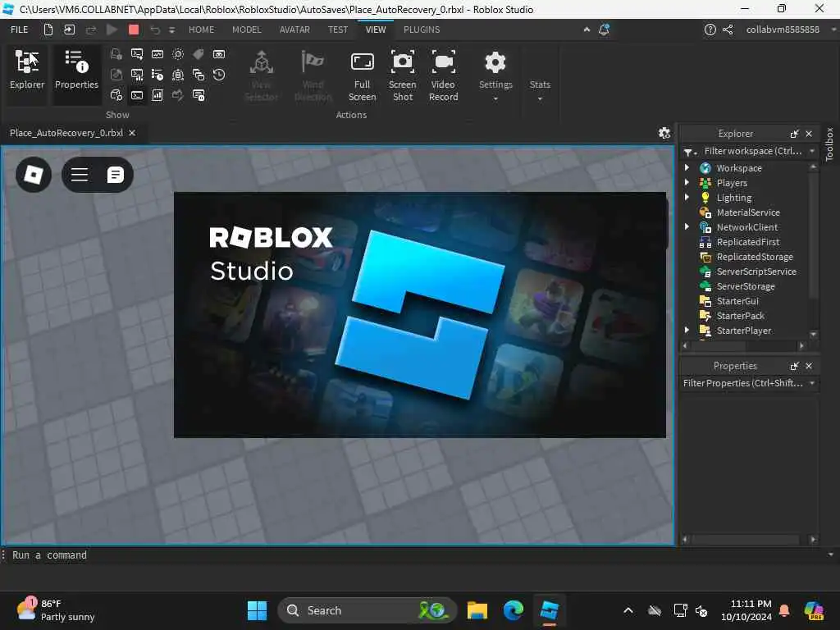Click the list-with-clock Task Scheduler icon
The height and width of the screenshot is (630, 840).
(157, 75)
